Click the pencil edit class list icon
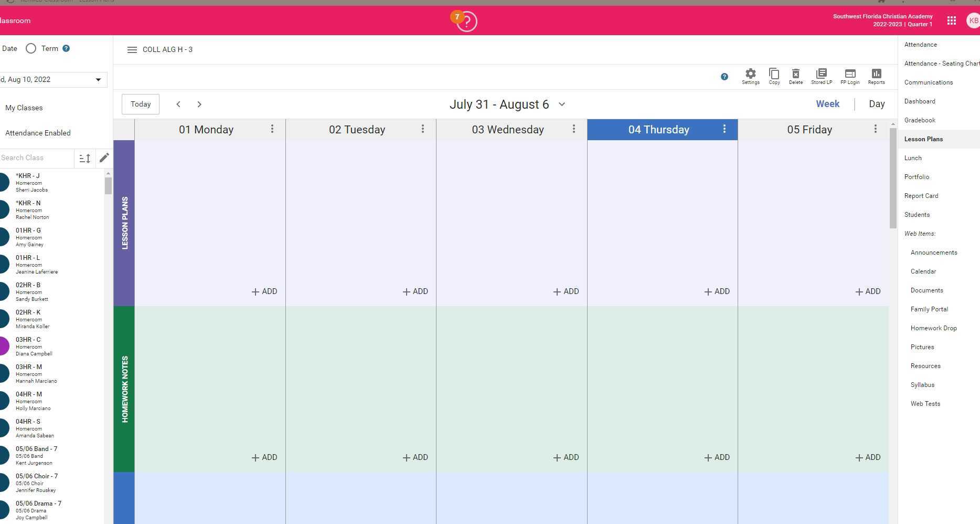The width and height of the screenshot is (980, 524). click(x=104, y=158)
